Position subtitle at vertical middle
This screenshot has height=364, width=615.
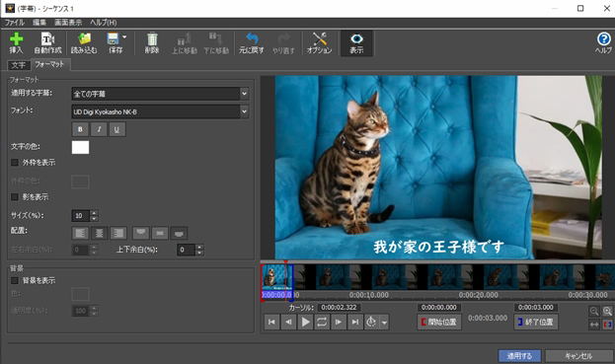[160, 233]
